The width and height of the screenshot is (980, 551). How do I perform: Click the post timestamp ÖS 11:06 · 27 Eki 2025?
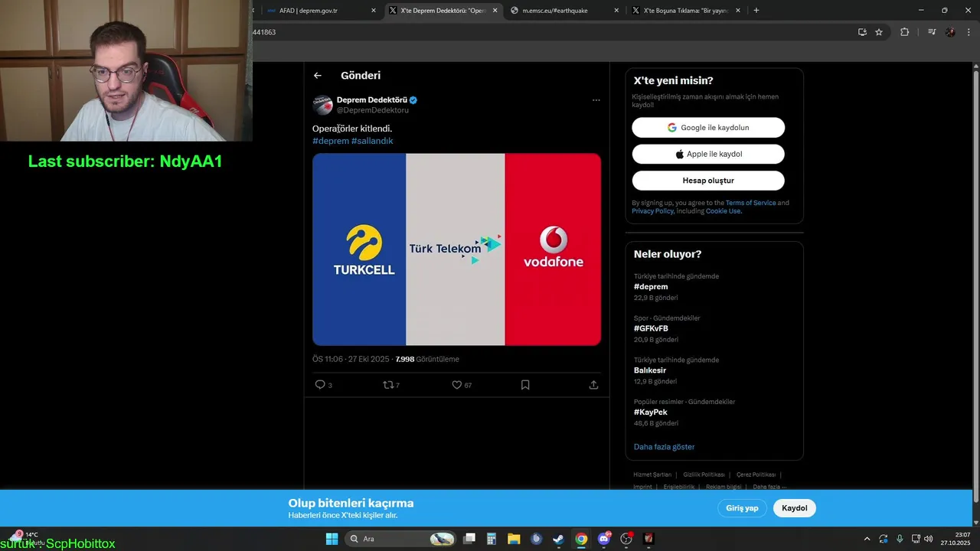pos(351,359)
